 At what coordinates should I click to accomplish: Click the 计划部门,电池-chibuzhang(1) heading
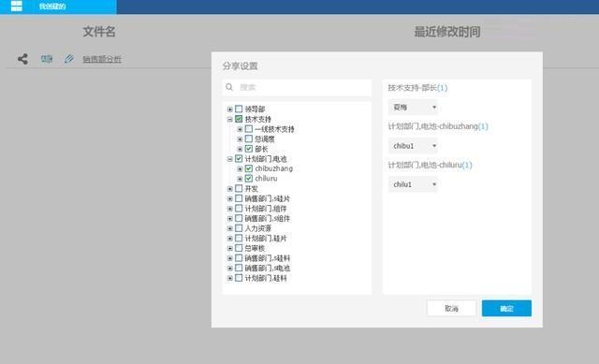pyautogui.click(x=438, y=126)
